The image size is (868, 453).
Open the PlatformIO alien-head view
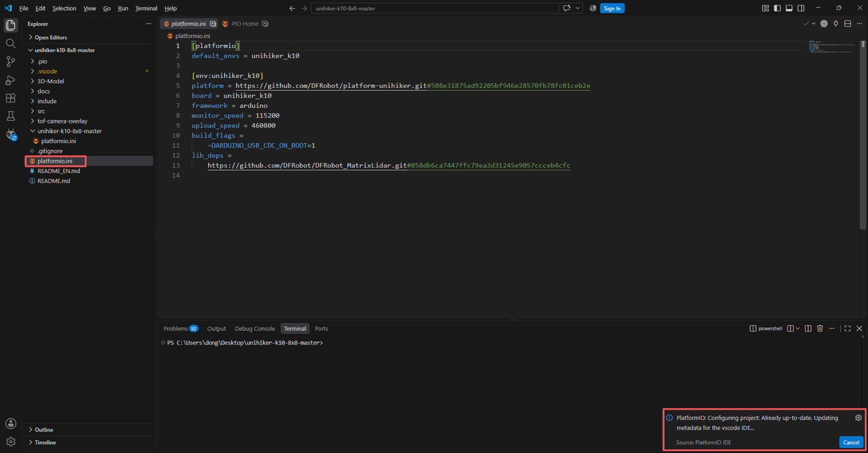pyautogui.click(x=10, y=135)
